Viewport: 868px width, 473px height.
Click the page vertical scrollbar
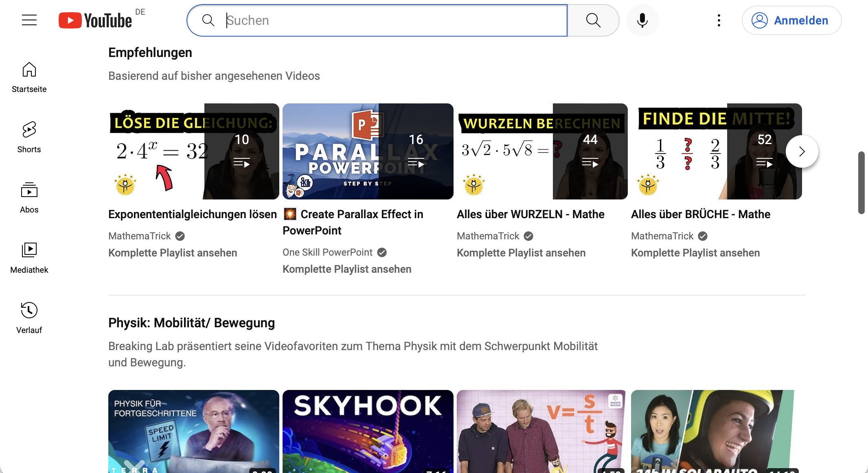pyautogui.click(x=861, y=183)
